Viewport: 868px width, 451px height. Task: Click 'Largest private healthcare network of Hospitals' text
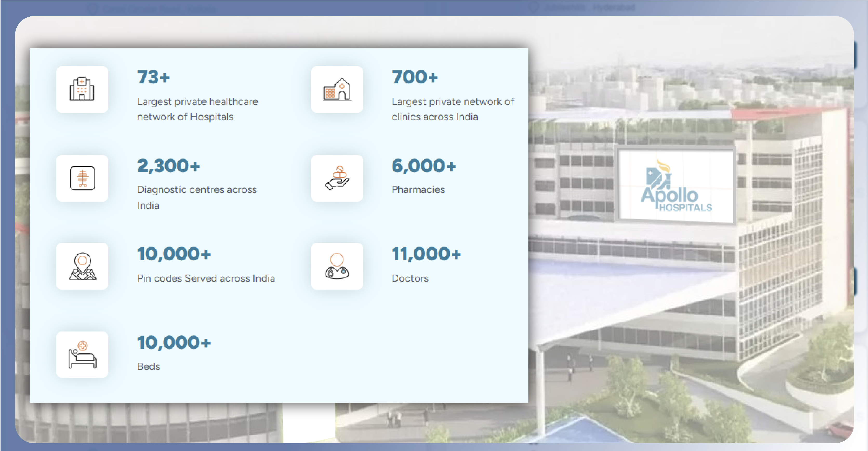click(198, 109)
